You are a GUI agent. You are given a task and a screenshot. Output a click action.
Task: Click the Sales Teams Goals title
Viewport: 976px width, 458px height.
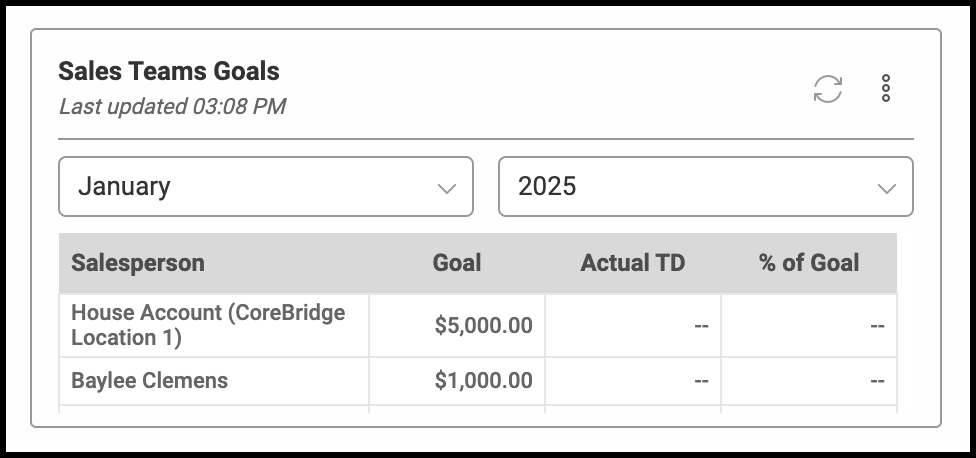(x=169, y=72)
